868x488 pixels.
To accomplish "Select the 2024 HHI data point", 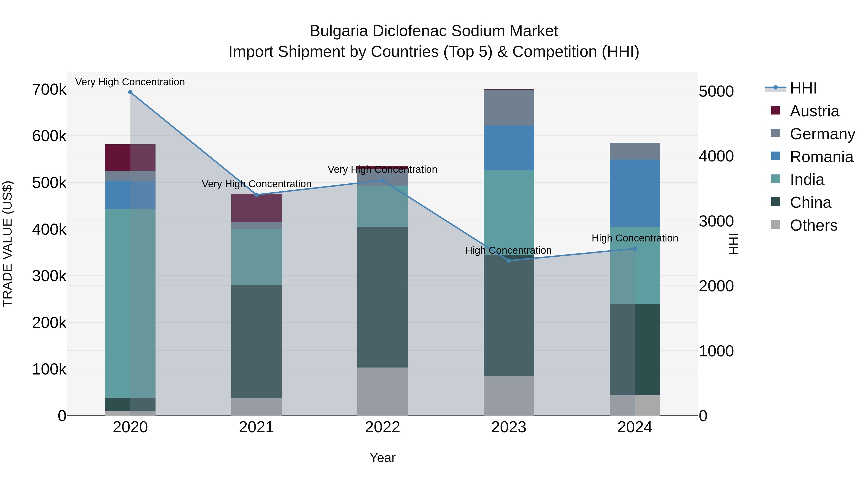I will 635,249.
